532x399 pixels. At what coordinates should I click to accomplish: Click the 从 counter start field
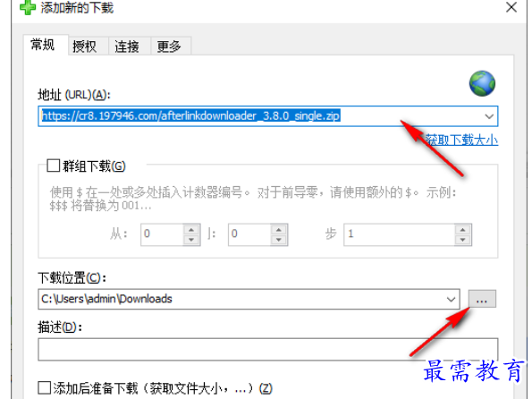tap(162, 234)
